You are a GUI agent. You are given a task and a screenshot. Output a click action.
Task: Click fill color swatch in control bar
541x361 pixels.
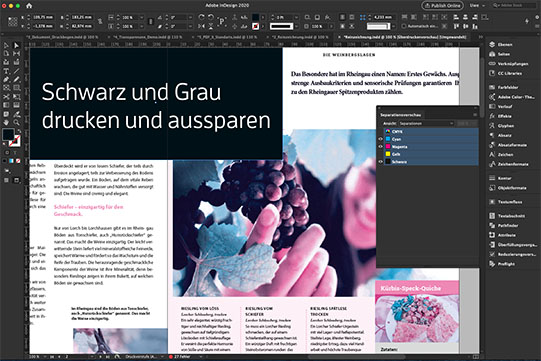[x=255, y=17]
